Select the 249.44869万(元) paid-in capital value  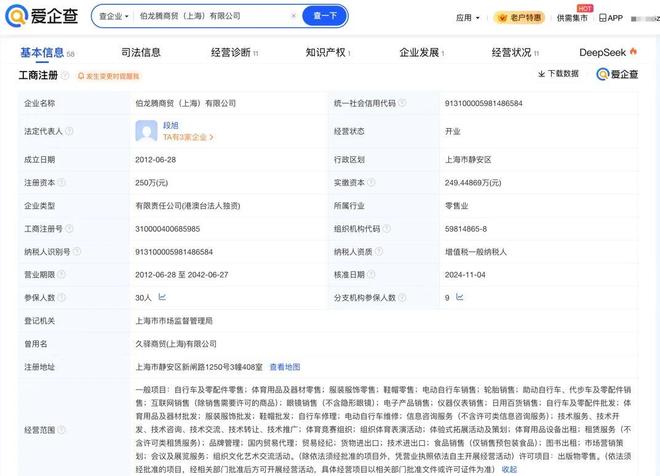click(473, 183)
